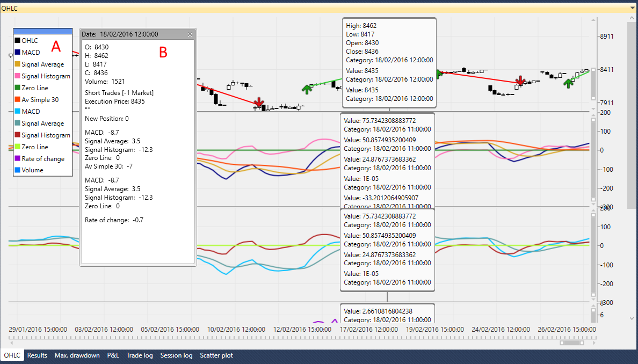Screen dimensions: 638x364
Task: Click the window scrollbar down chevron
Action: pos(632,318)
